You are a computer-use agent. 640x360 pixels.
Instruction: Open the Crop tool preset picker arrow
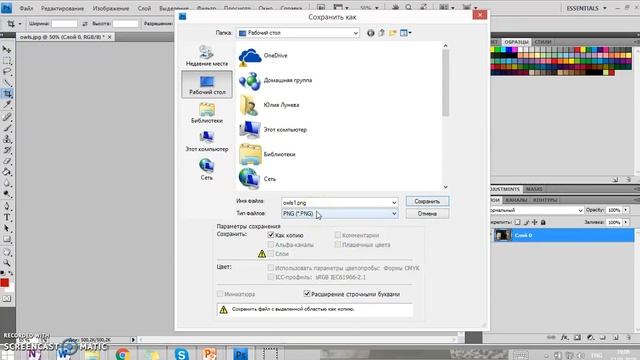20,24
